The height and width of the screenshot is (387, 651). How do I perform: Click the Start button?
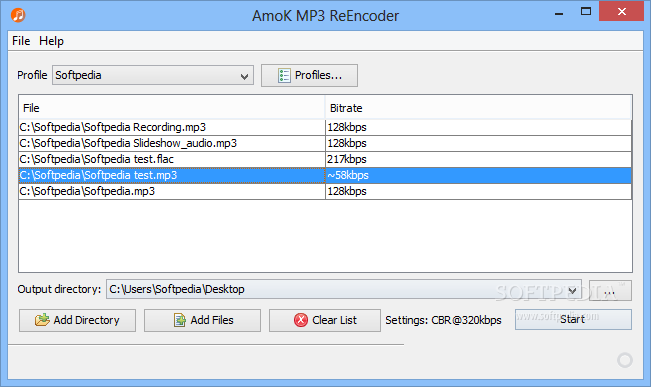click(x=573, y=319)
